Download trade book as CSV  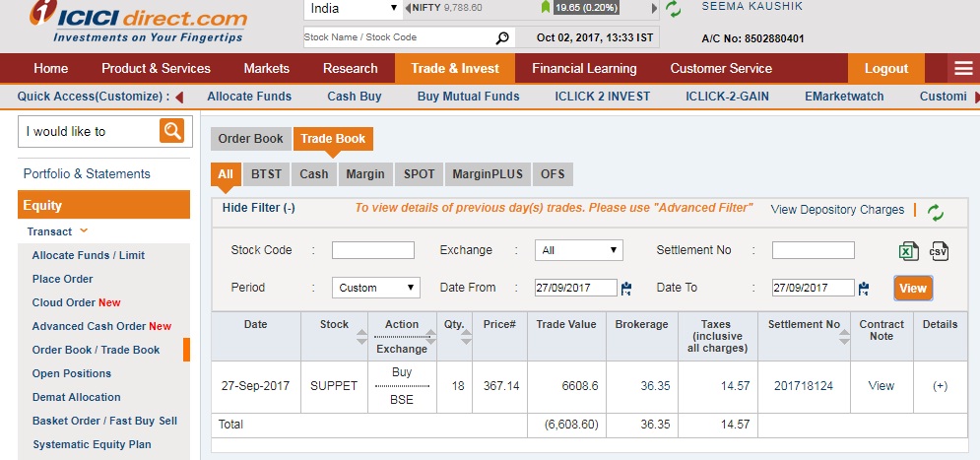tap(939, 251)
